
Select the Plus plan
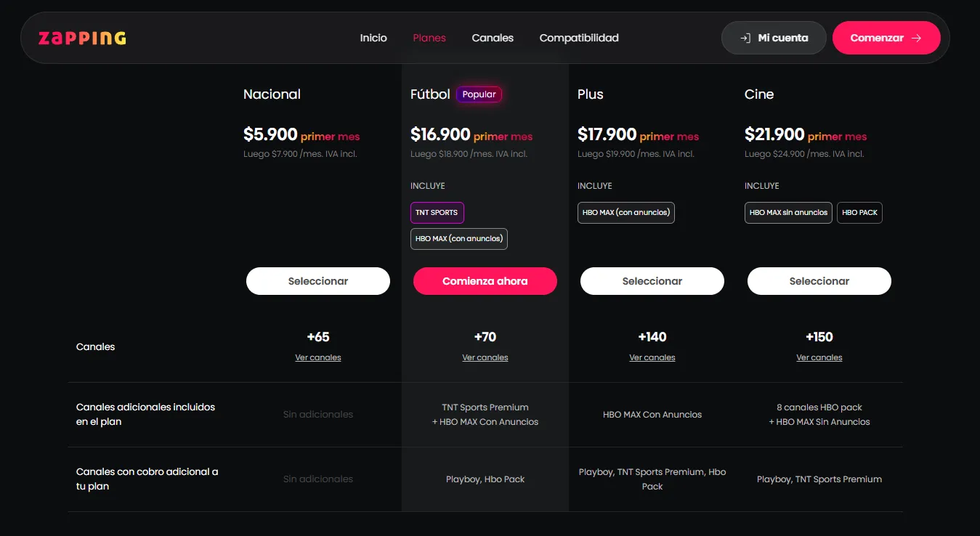[652, 281]
